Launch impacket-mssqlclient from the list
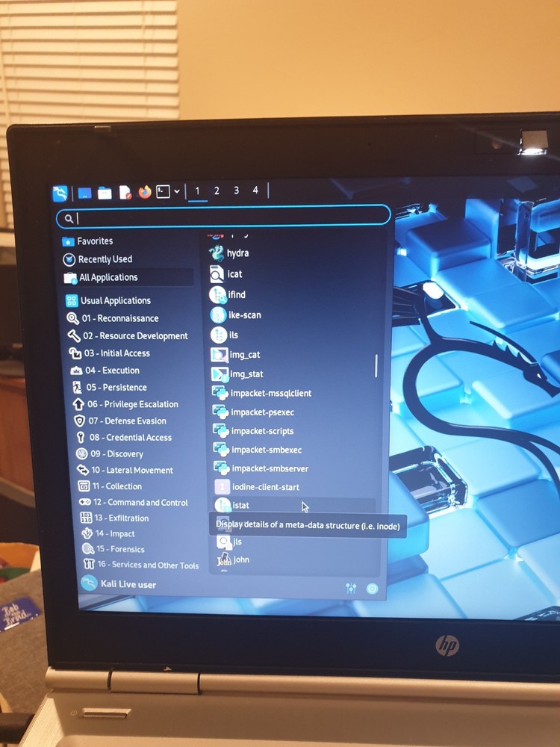 293,393
